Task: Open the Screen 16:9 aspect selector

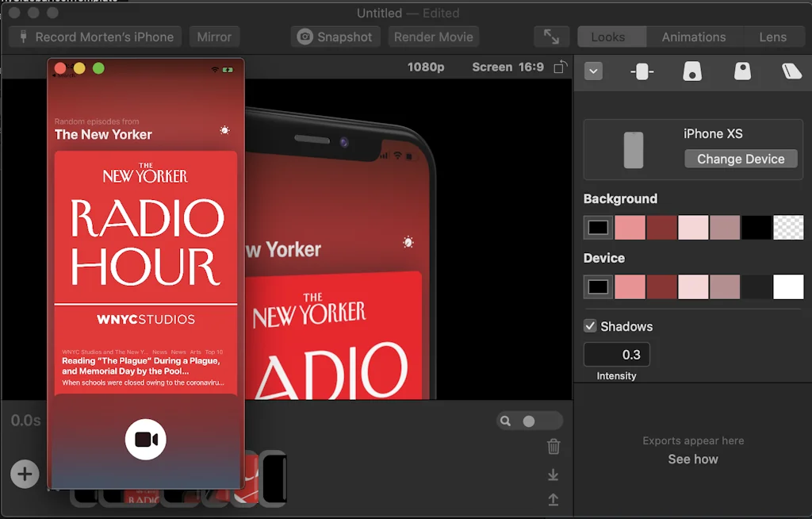Action: pos(507,67)
